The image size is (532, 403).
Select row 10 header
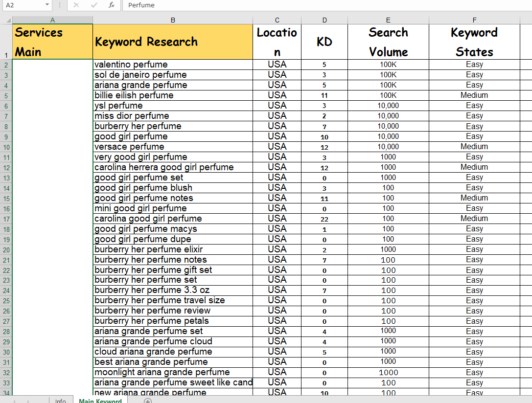point(6,147)
